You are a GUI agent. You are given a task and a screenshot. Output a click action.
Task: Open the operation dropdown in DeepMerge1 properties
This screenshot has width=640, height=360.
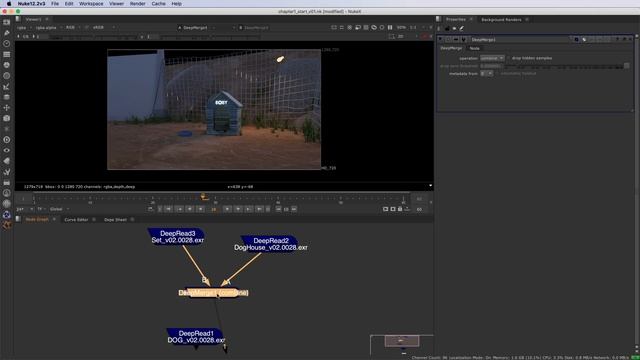coord(492,58)
